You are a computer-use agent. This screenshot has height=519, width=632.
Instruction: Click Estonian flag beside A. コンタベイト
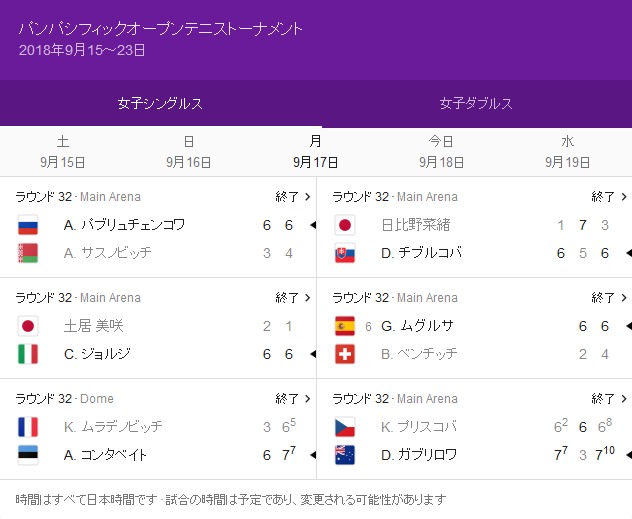click(x=28, y=455)
